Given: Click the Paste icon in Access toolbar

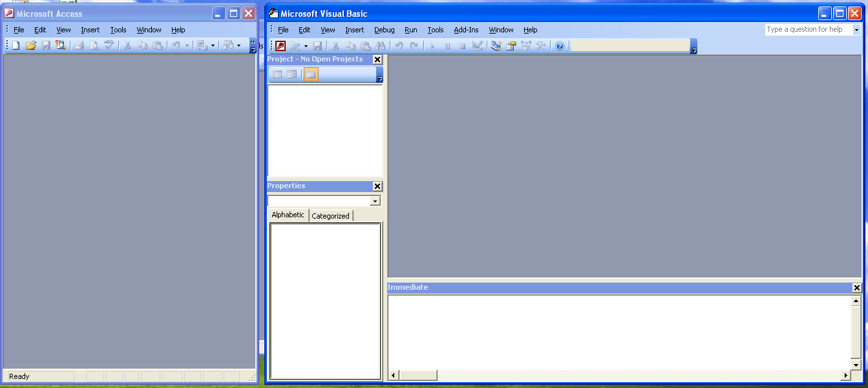Looking at the screenshot, I should click(157, 45).
